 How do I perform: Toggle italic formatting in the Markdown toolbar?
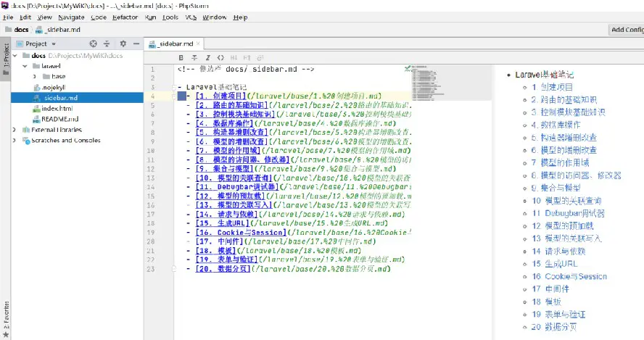[x=207, y=58]
